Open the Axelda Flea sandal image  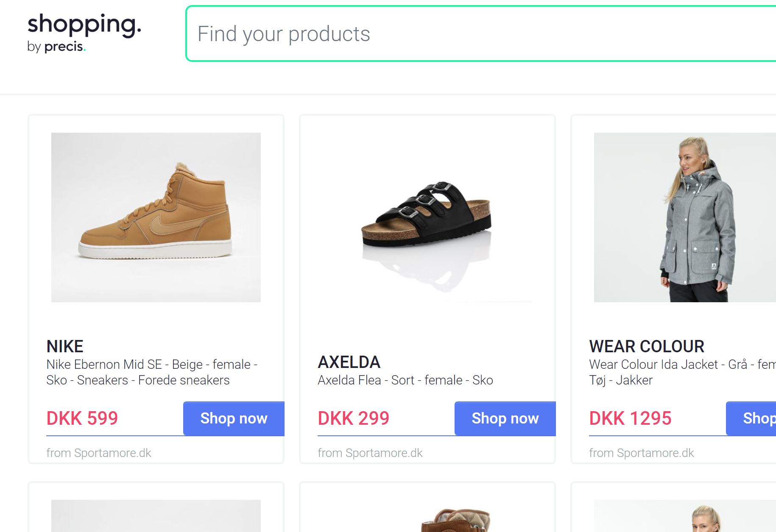[427, 217]
